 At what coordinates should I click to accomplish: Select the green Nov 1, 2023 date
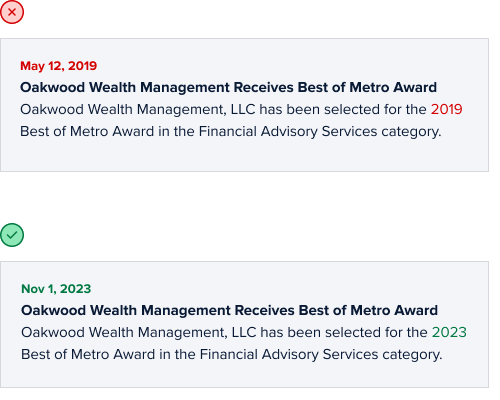pos(56,289)
